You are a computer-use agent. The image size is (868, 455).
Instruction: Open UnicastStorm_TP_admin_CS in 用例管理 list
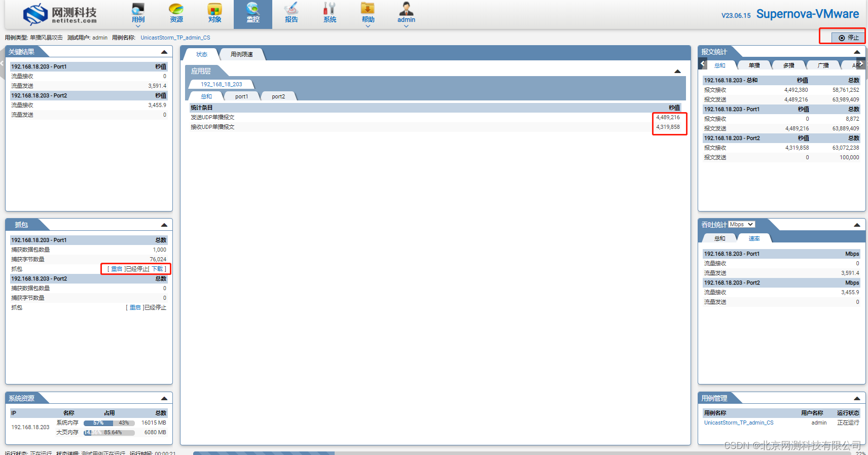pos(739,423)
